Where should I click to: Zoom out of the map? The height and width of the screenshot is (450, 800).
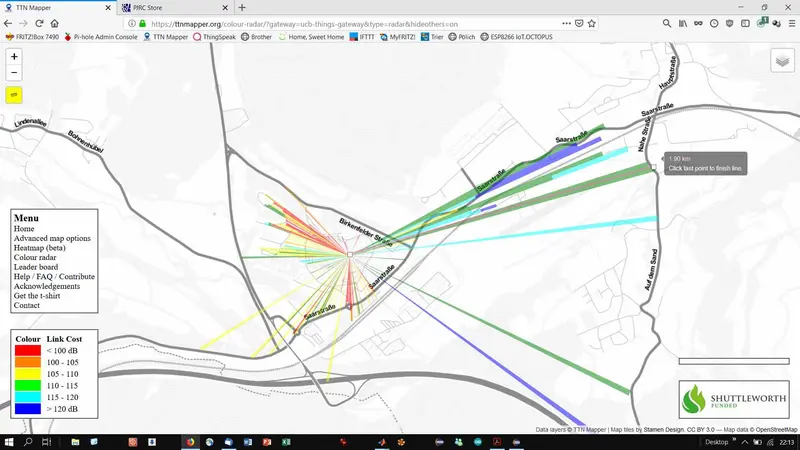14,72
